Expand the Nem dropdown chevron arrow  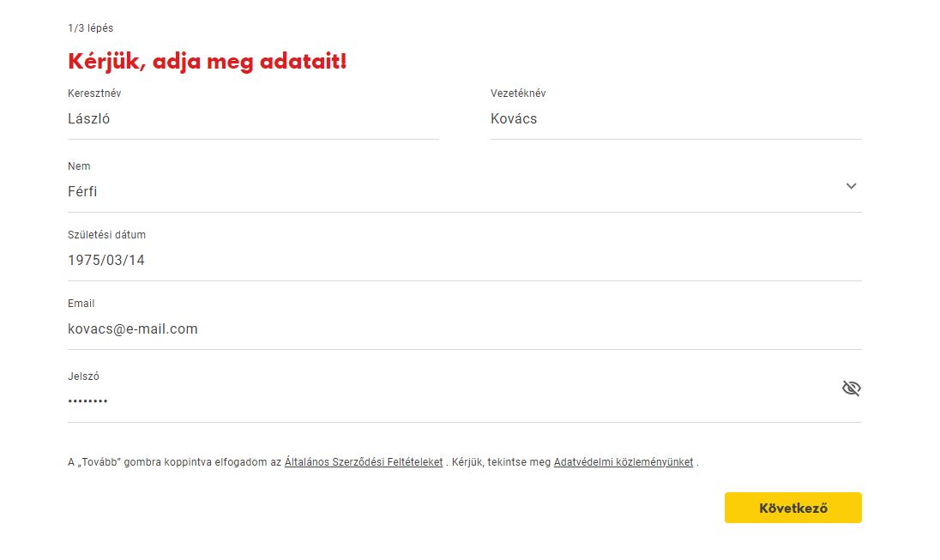coord(851,186)
